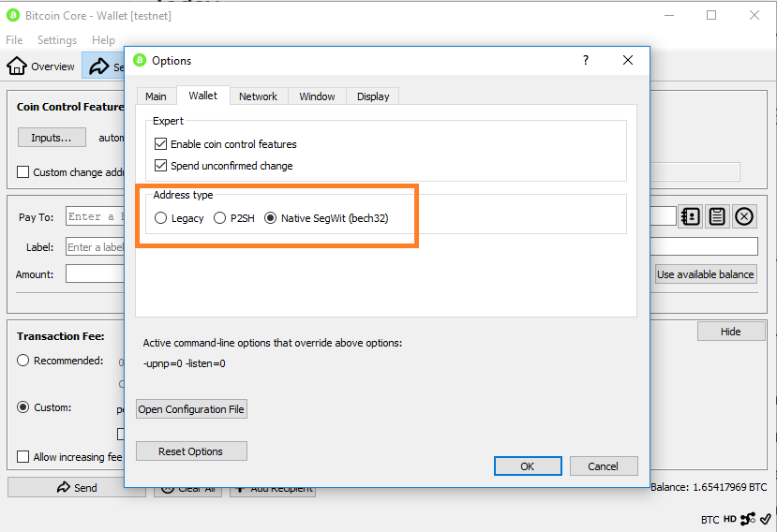Go to Overview home icon
This screenshot has height=532, width=777.
point(17,66)
